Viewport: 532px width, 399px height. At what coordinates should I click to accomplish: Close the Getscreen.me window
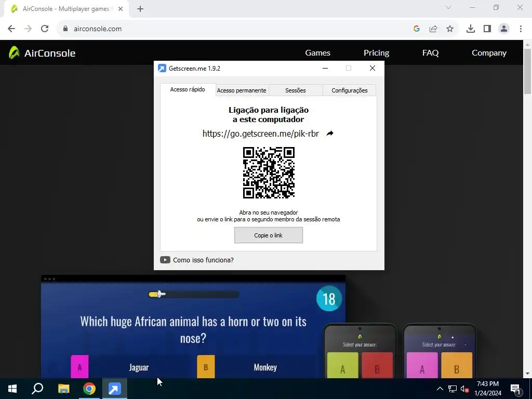click(x=372, y=68)
